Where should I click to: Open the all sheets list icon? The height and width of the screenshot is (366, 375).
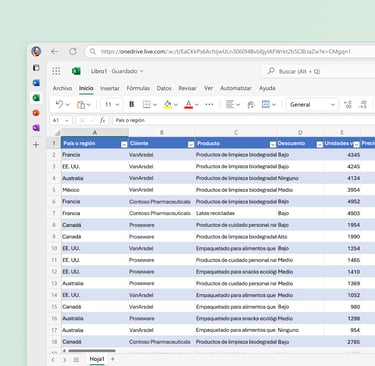76,359
